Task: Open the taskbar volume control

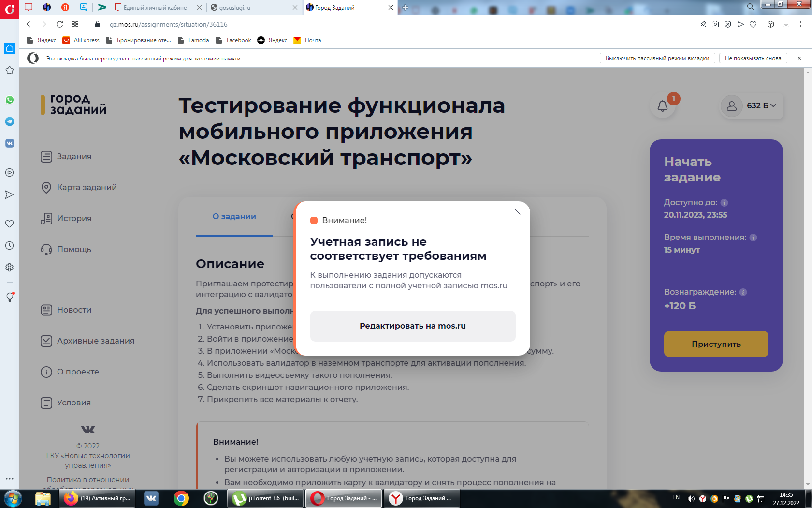Action: [x=691, y=498]
